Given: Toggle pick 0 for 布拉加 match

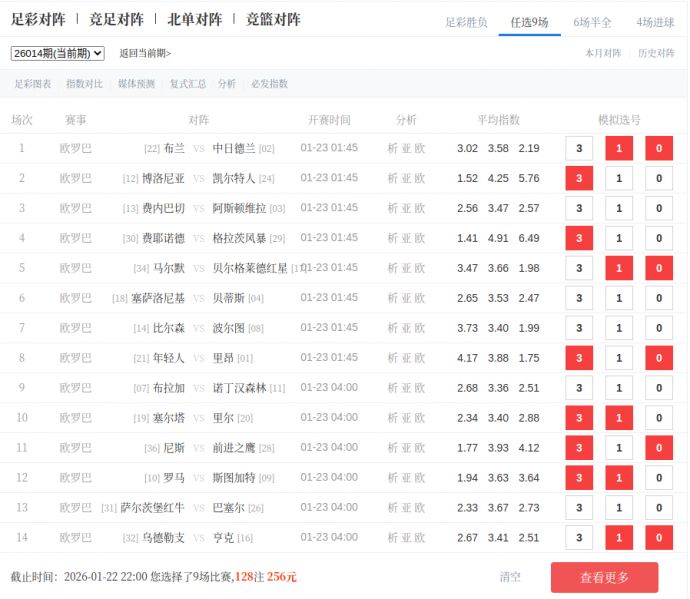Looking at the screenshot, I should click(658, 388).
